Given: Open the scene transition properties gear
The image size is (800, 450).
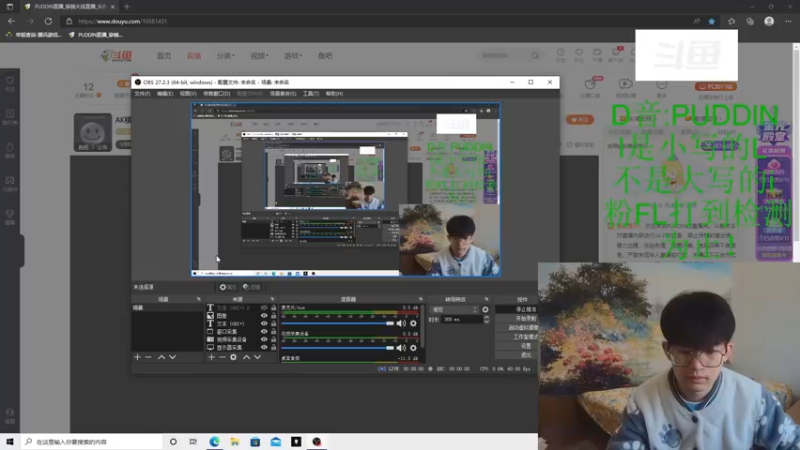Looking at the screenshot, I should (x=485, y=310).
